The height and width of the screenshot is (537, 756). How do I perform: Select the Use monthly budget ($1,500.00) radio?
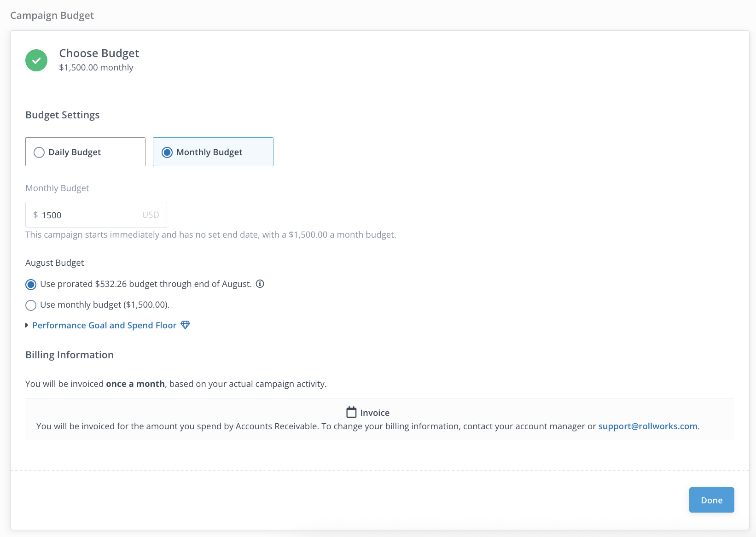[31, 305]
